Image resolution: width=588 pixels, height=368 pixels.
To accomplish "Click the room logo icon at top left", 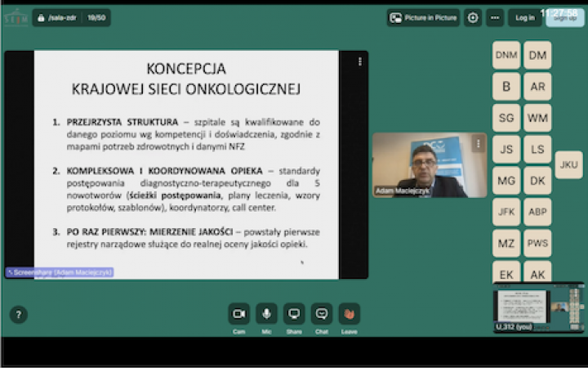I will 15,17.
